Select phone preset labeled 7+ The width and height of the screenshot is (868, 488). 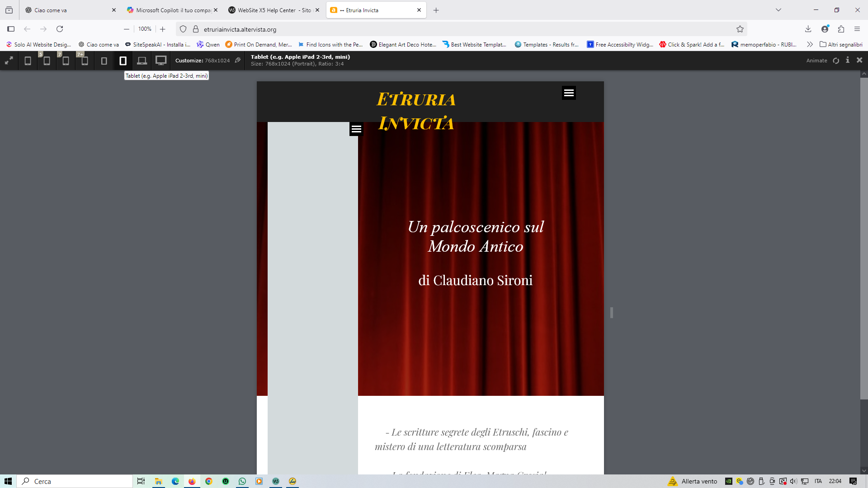tap(85, 61)
